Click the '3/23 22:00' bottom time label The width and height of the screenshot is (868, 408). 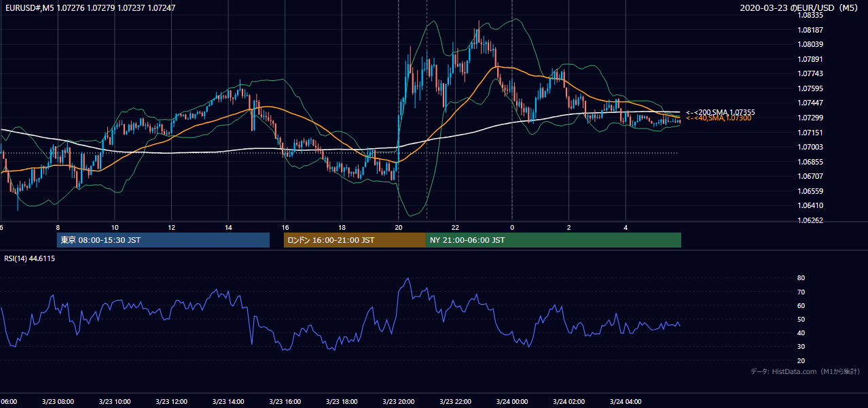click(455, 401)
